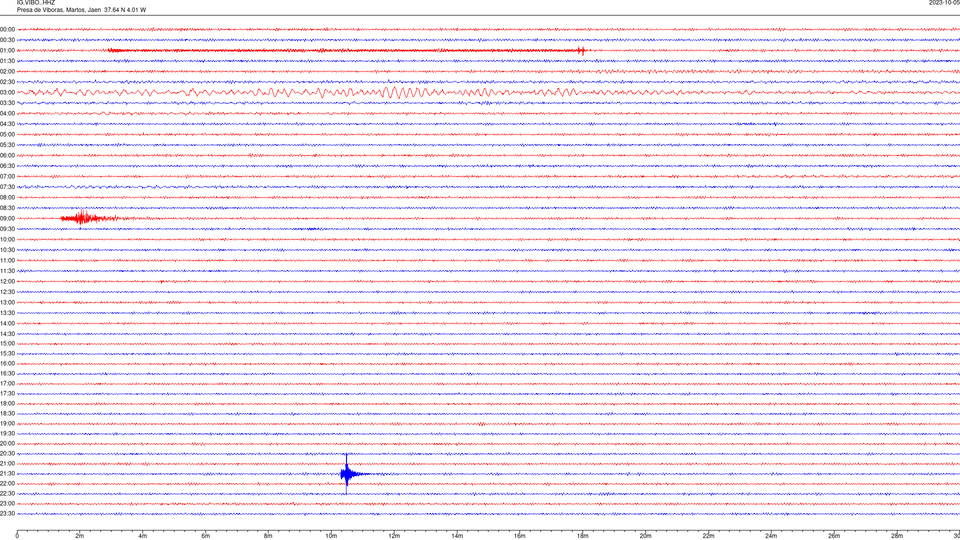Click the 16m tick on minute axis
This screenshot has height=540, width=960.
tap(520, 536)
